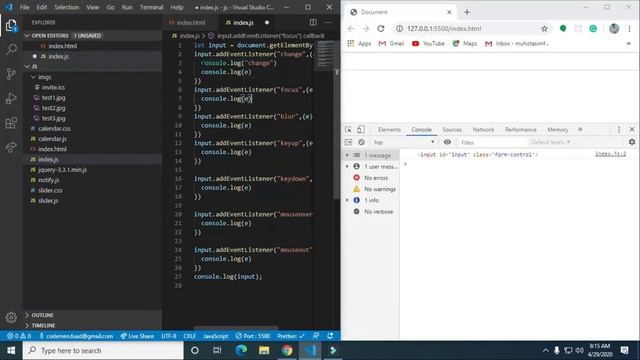Bookmark this page with star icon

(544, 29)
